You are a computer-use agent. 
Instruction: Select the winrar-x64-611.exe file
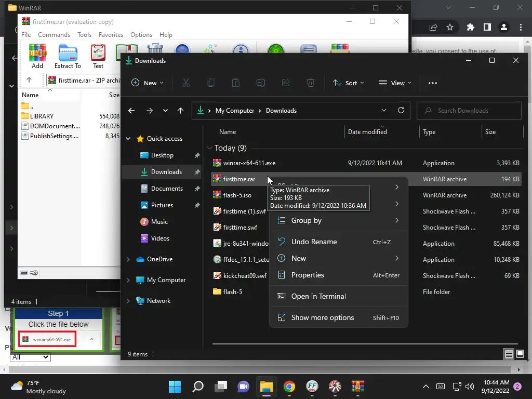366,163
